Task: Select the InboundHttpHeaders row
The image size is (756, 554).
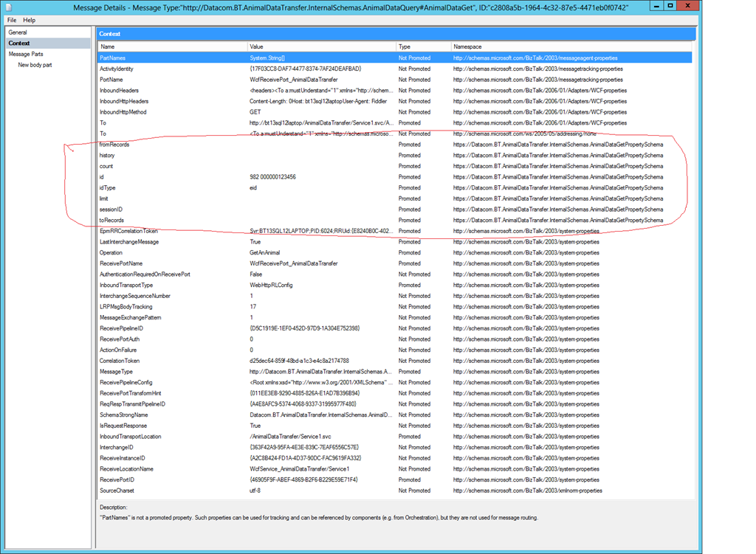Action: tap(395, 101)
